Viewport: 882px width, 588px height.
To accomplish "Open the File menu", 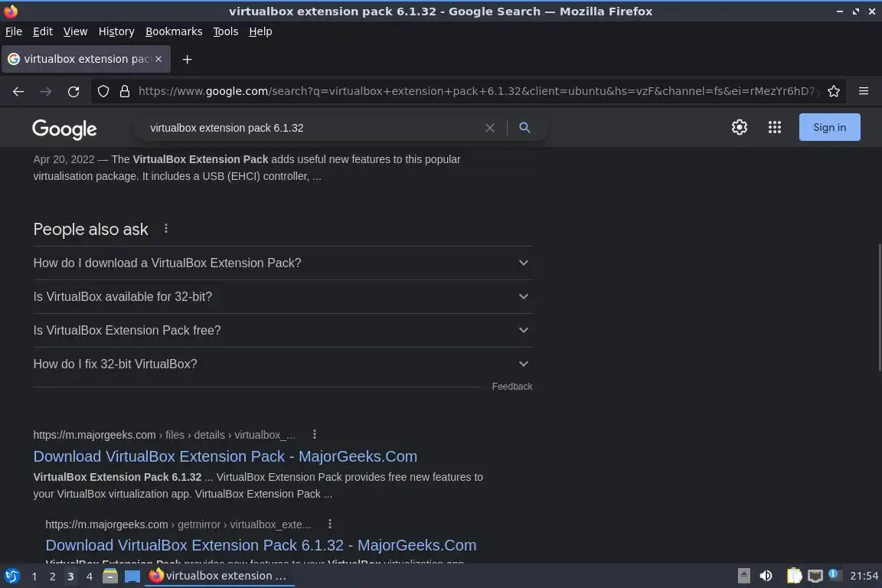I will pyautogui.click(x=14, y=31).
